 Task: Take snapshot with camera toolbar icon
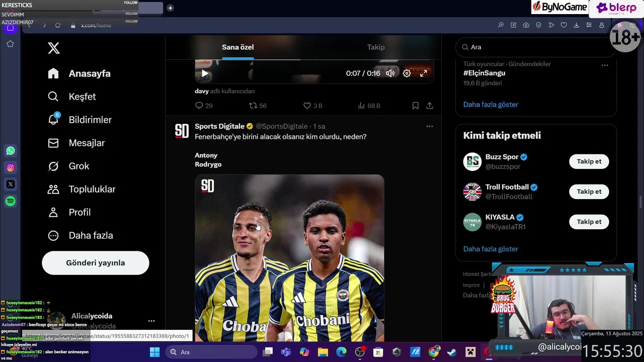point(526,25)
